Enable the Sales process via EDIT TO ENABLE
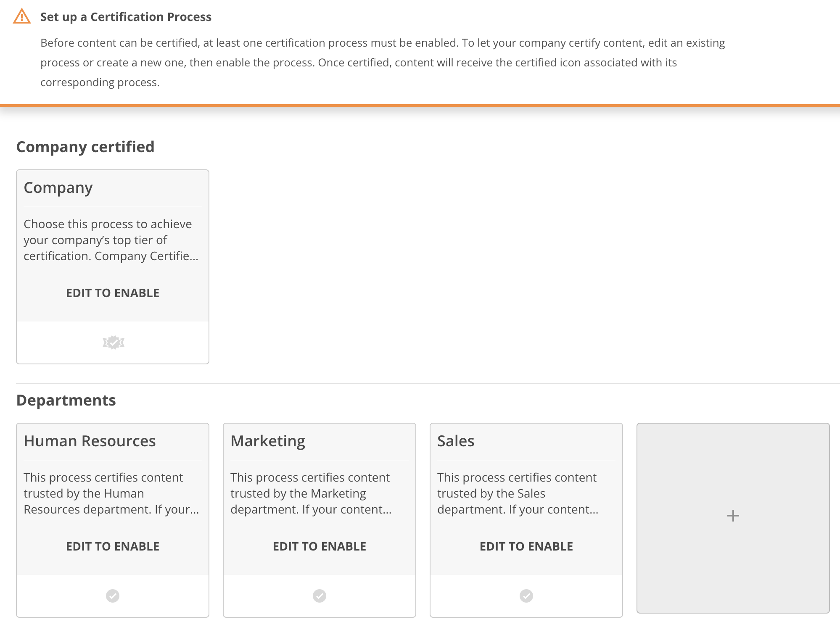 pyautogui.click(x=526, y=546)
